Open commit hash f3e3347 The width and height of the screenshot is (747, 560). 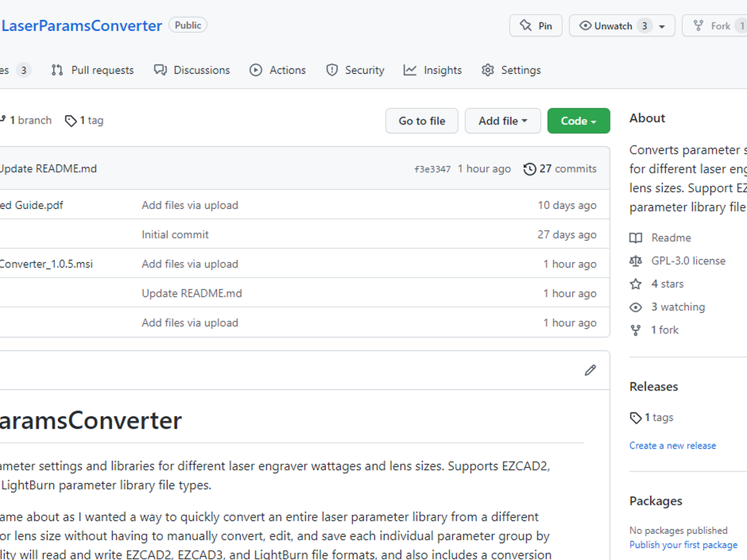click(x=432, y=169)
